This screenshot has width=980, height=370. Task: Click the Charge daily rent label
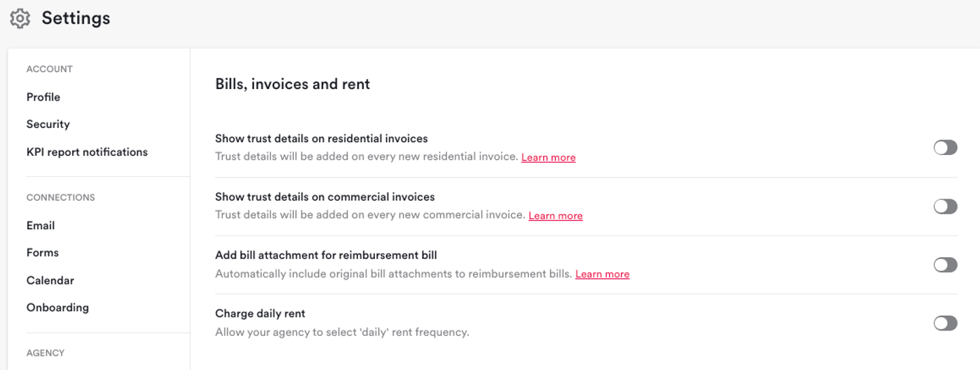[260, 314]
